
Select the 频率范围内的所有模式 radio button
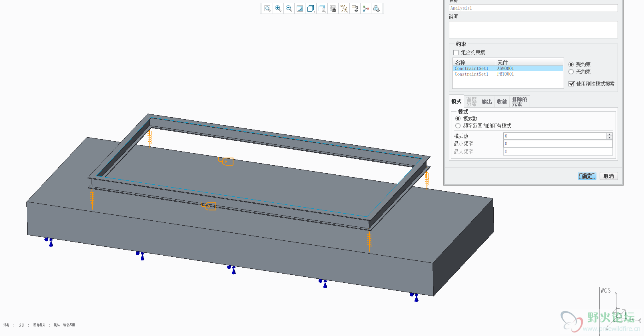[x=458, y=126]
